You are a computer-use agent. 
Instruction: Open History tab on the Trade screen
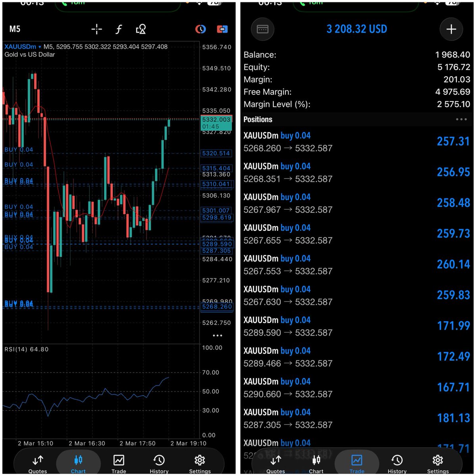tap(397, 464)
